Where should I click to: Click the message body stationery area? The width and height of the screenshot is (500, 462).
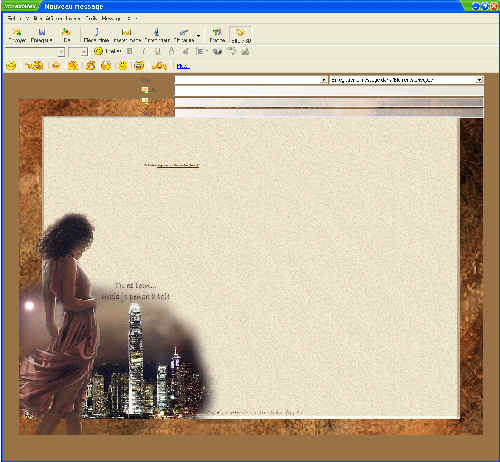tap(251, 268)
